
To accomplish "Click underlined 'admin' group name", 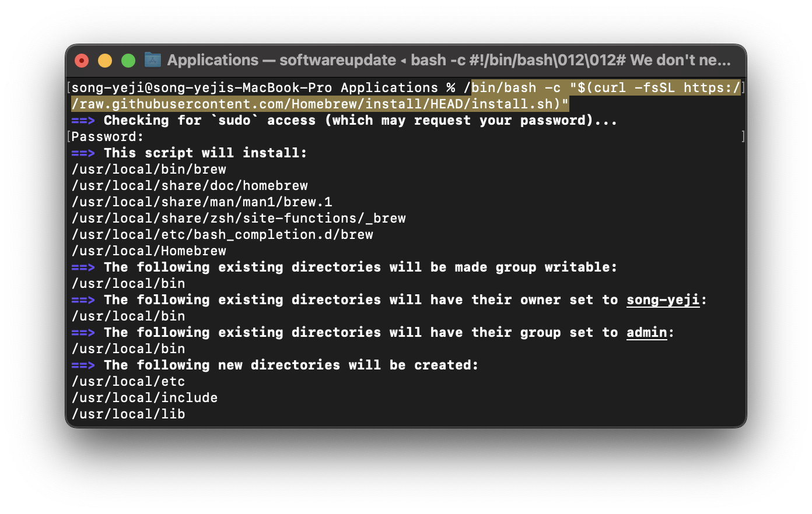I will click(x=646, y=332).
